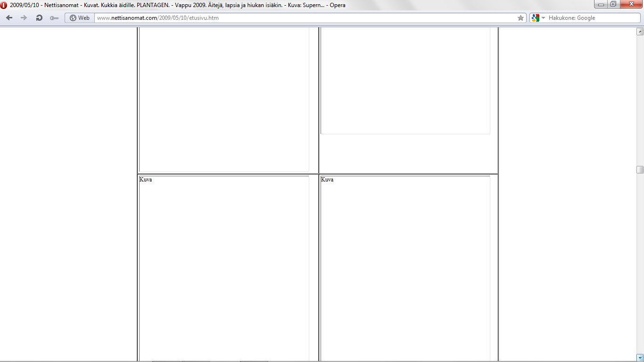Click the Opera menu icon in title bar
Screen dimensions: 644x362
(4, 5)
